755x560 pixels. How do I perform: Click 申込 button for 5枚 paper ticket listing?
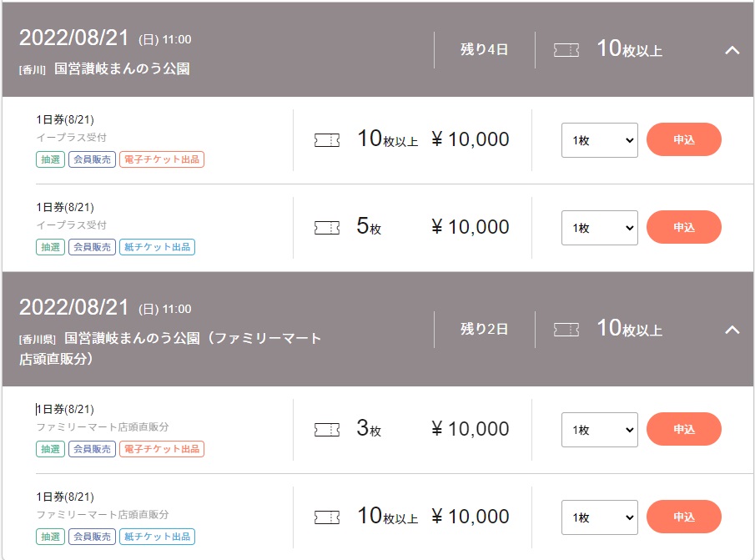[x=684, y=227]
